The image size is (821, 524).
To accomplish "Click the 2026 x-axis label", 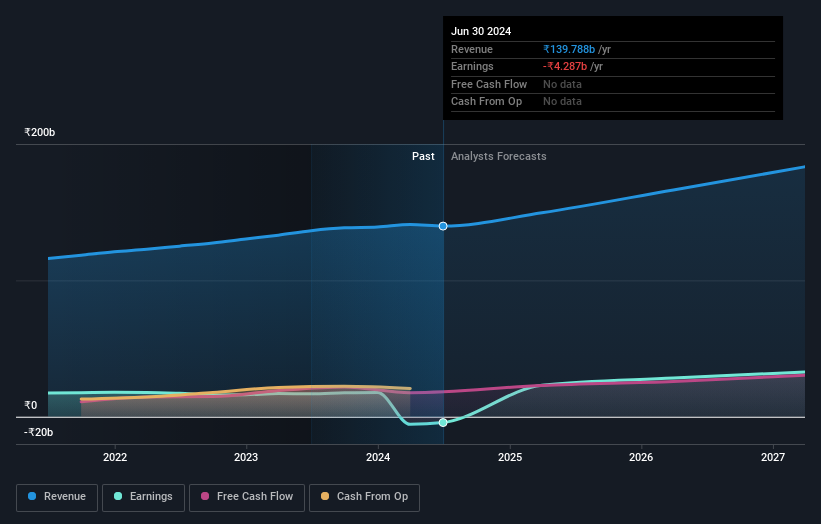I will click(641, 457).
